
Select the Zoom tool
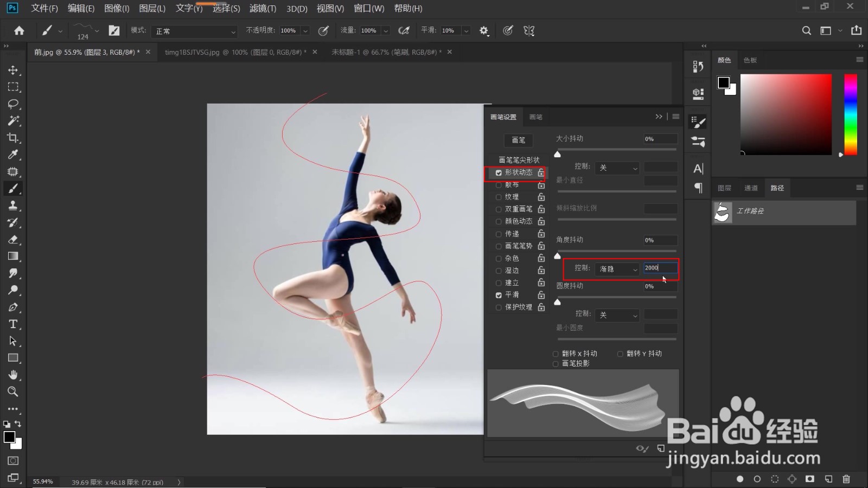point(13,391)
